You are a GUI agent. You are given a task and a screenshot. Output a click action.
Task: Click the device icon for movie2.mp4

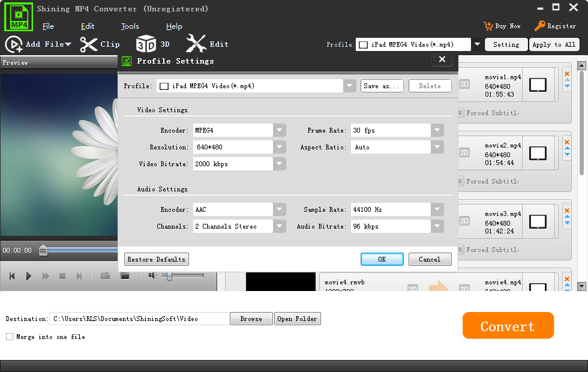pyautogui.click(x=538, y=153)
